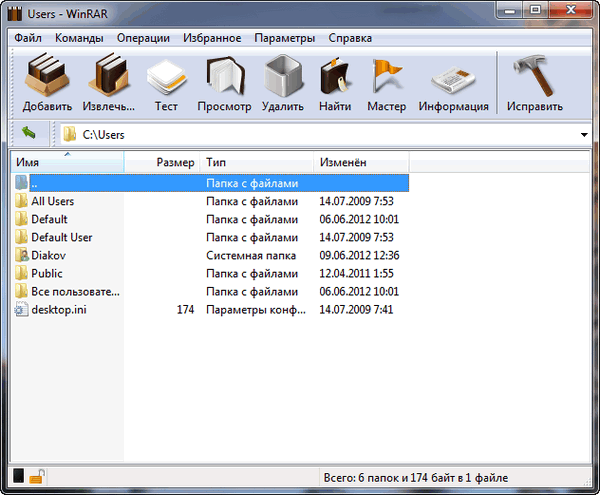The width and height of the screenshot is (600, 495).
Task: Open the Параметры menu
Action: click(x=284, y=38)
